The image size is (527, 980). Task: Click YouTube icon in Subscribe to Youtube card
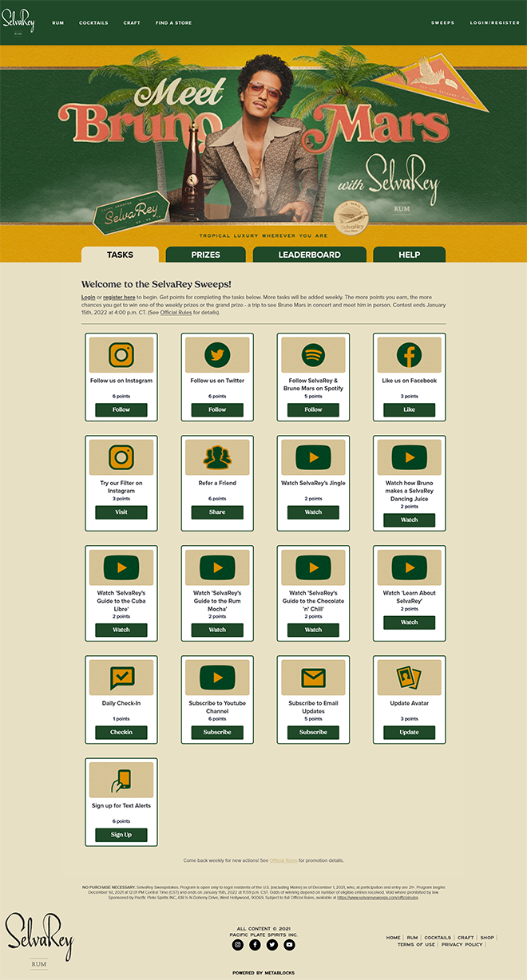[x=217, y=678]
